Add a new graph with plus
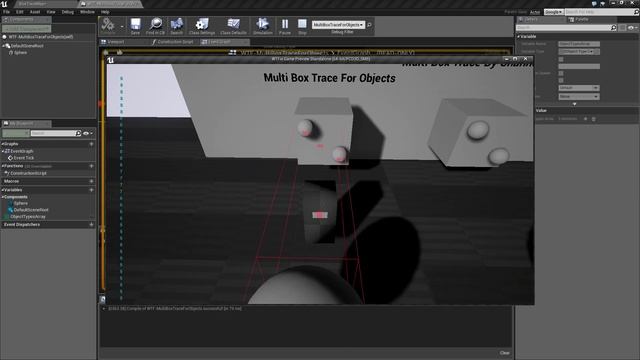Image resolution: width=640 pixels, height=360 pixels. coord(91,144)
